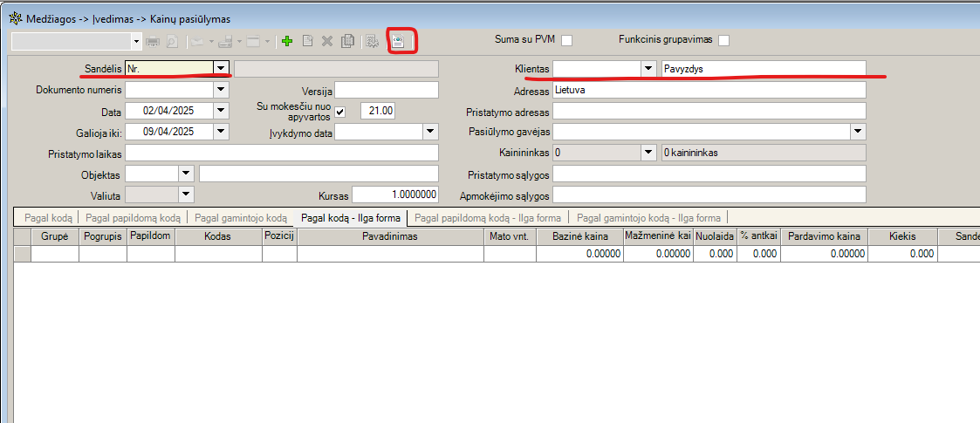Click the new document icon in the toolbar
Image resolution: width=980 pixels, height=423 pixels.
307,41
